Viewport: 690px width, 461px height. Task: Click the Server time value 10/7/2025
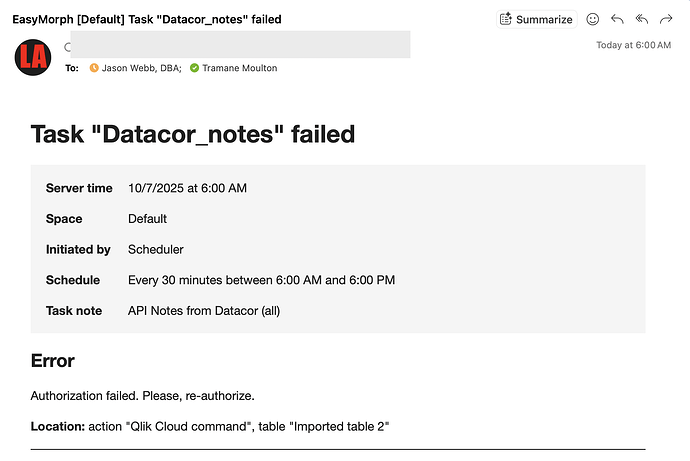pos(187,188)
